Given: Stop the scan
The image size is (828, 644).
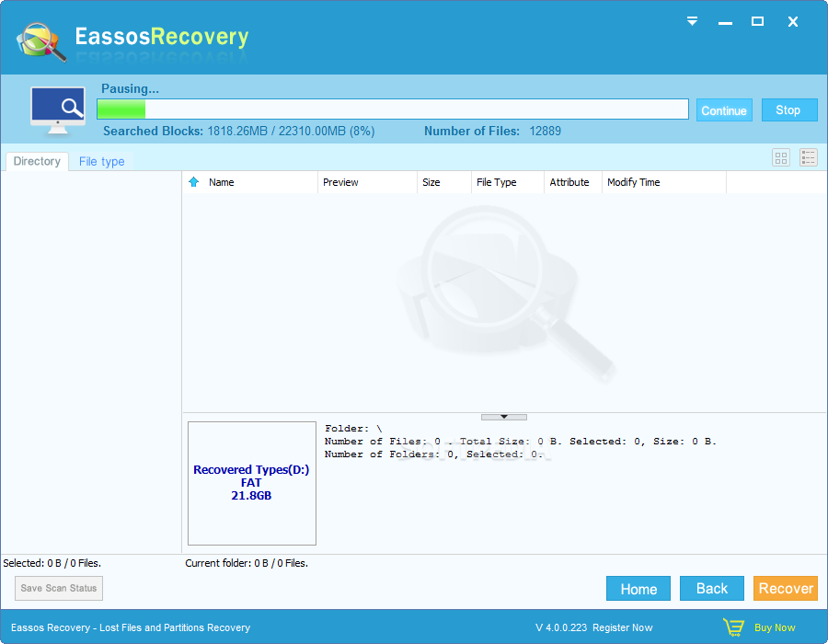Looking at the screenshot, I should click(x=789, y=109).
